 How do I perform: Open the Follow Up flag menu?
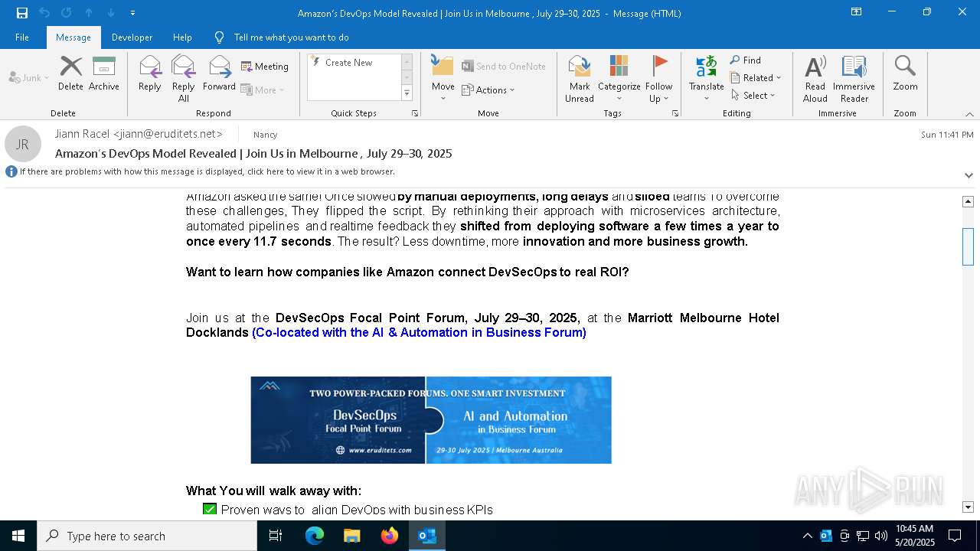659,79
